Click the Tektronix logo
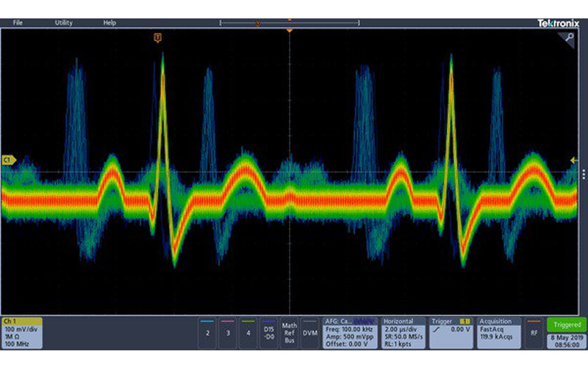Viewport: 588px width, 368px height. pyautogui.click(x=558, y=24)
